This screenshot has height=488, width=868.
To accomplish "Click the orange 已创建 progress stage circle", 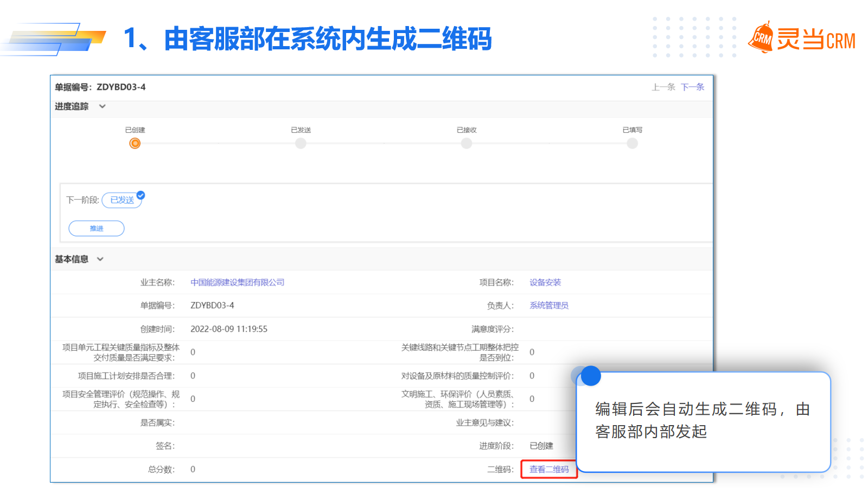I will coord(135,143).
